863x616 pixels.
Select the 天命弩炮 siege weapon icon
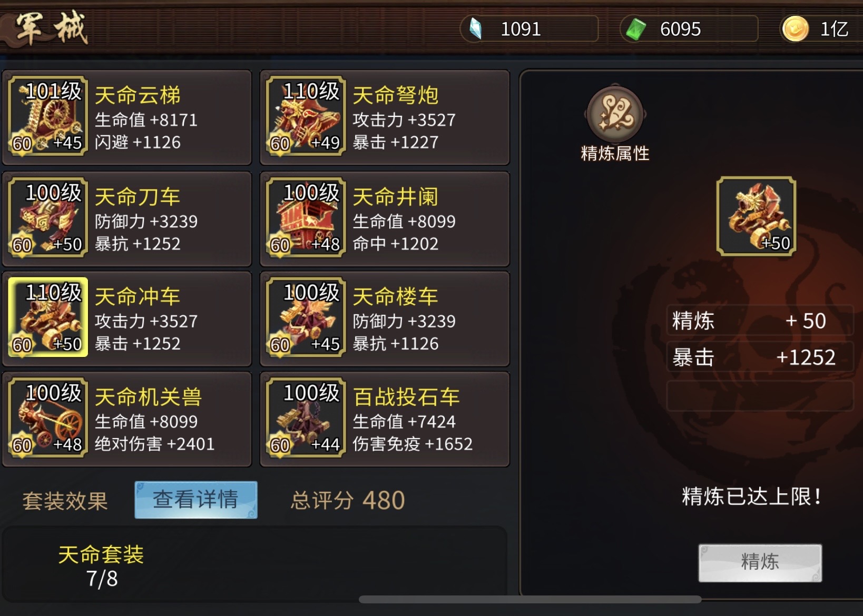pos(306,116)
